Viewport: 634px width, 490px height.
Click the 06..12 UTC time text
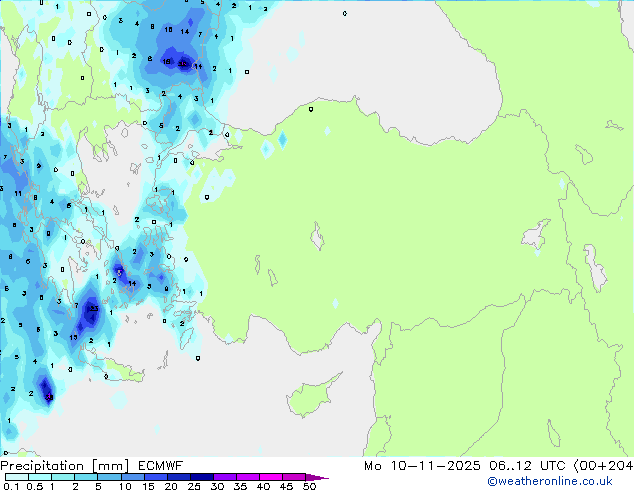pos(527,466)
